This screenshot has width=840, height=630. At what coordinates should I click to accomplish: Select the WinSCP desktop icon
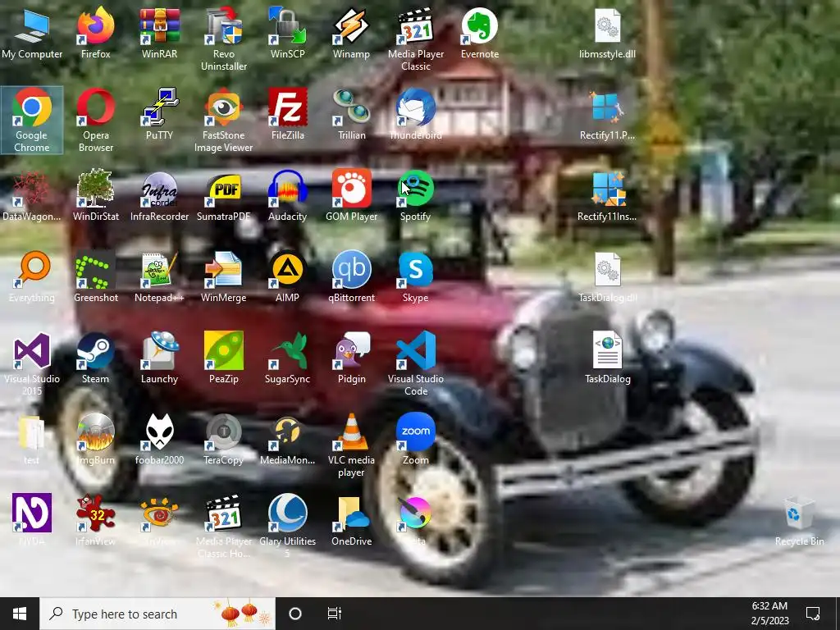(x=287, y=27)
